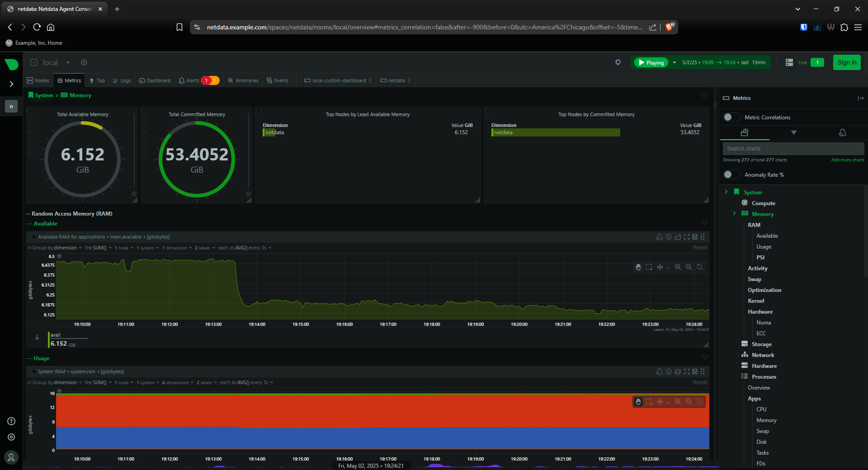
Task: Toggle the Playing live playback button
Action: [x=651, y=62]
